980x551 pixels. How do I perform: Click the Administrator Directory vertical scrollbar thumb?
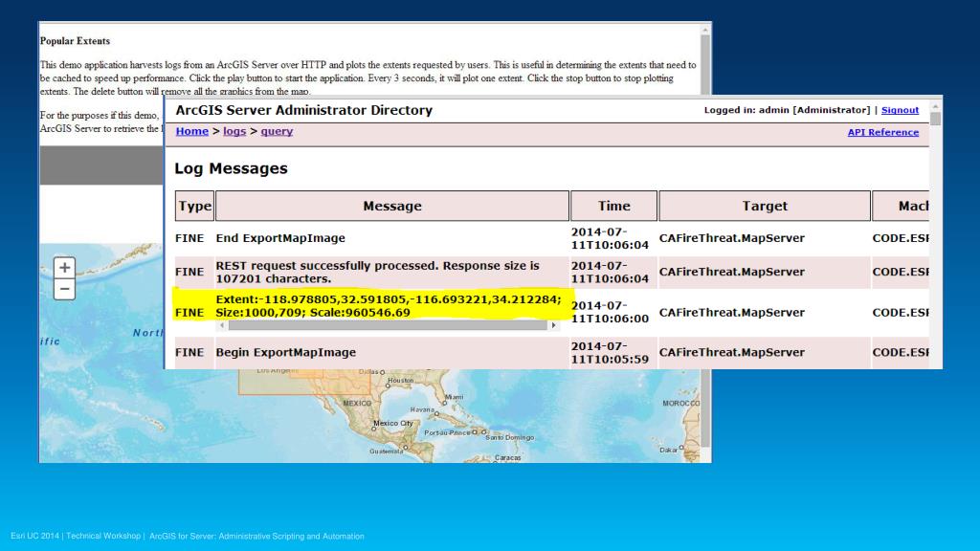(935, 119)
